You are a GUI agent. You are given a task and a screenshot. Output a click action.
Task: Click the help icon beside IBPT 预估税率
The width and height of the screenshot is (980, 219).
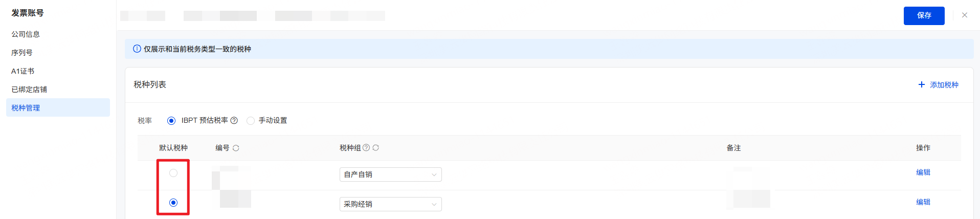(x=234, y=121)
